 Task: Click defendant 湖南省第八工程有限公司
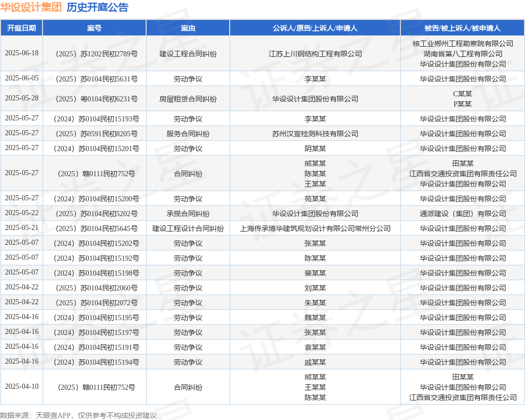463,54
